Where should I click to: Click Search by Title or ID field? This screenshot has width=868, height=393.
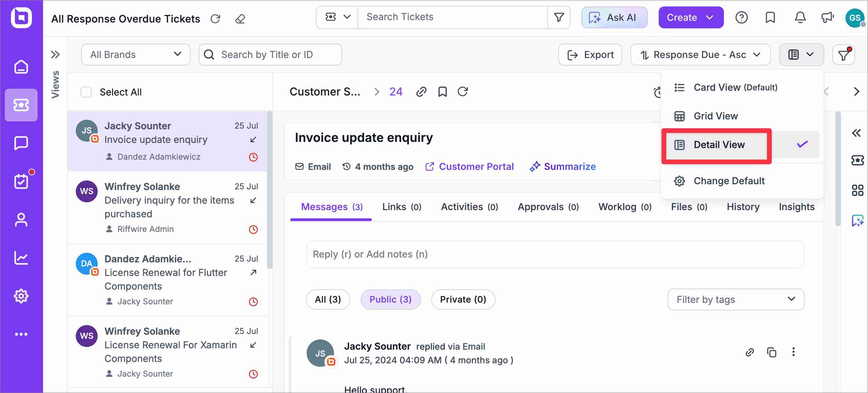270,55
